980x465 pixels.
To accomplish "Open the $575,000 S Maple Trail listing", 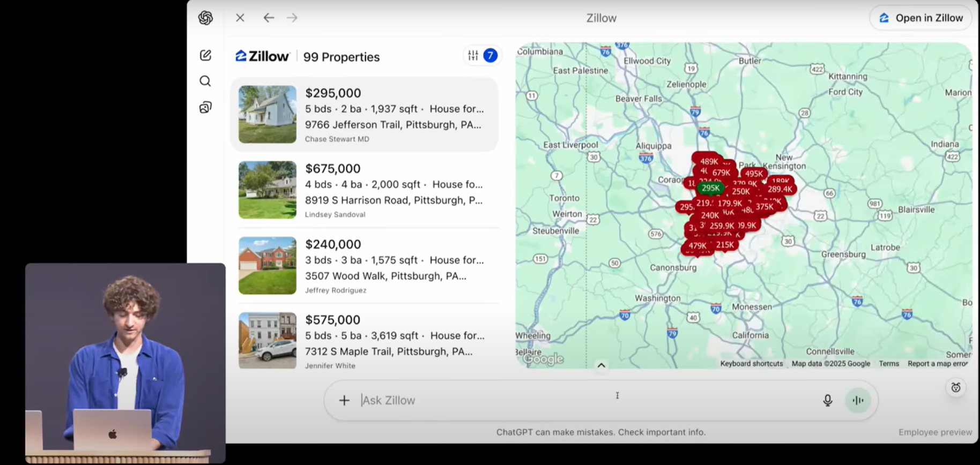I will coord(364,341).
